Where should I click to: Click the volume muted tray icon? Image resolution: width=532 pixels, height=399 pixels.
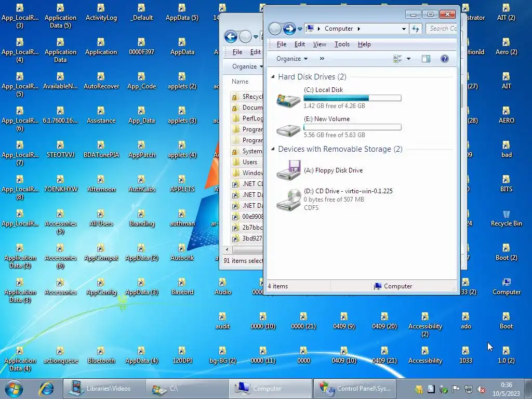(x=481, y=389)
